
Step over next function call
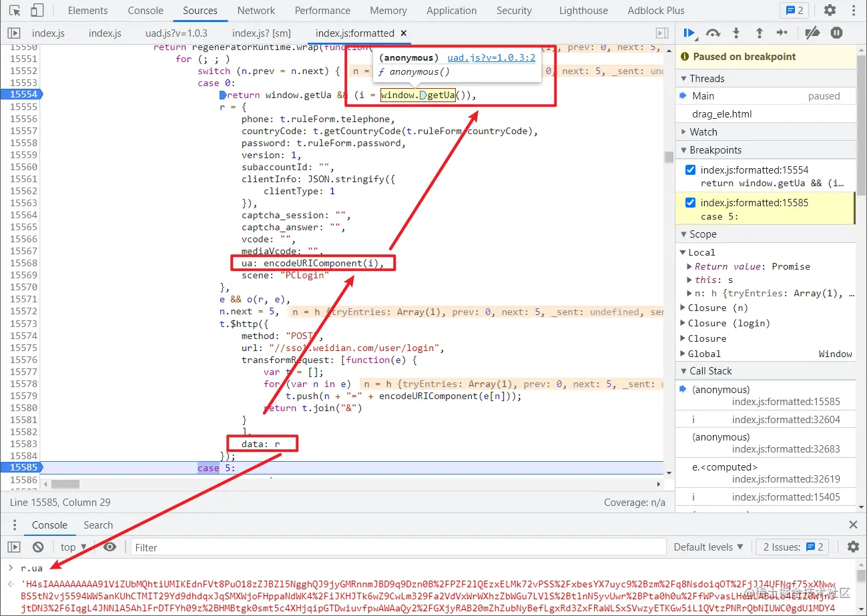tap(713, 33)
